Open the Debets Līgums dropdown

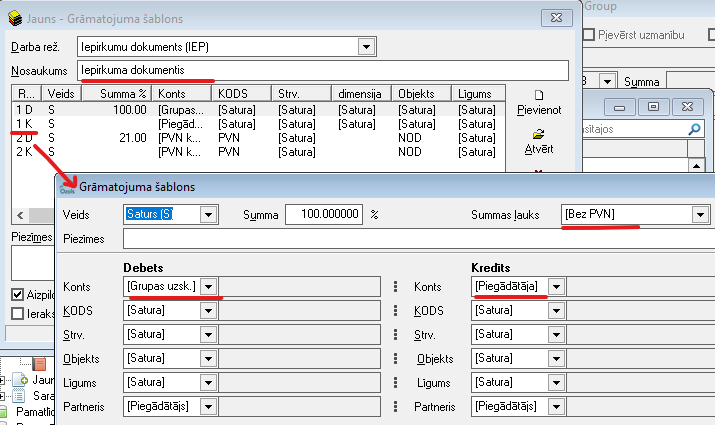pos(208,382)
